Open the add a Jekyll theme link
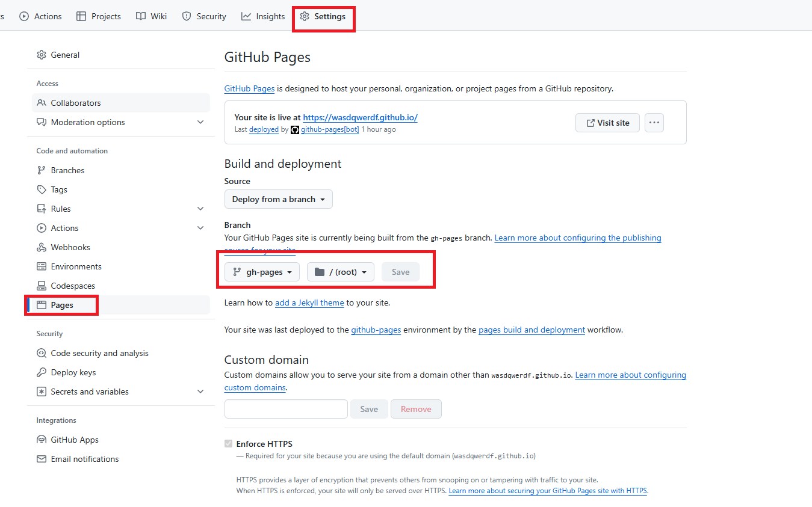Viewport: 812px width, 507px height. pos(309,303)
